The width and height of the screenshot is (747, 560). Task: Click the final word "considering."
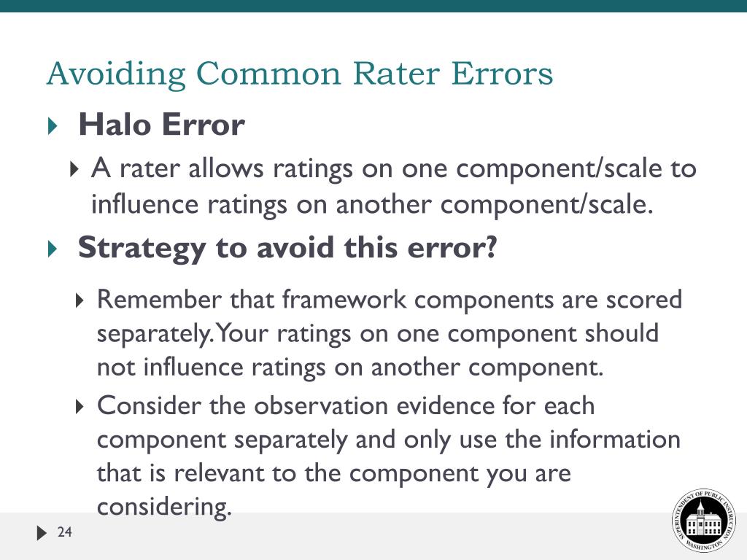point(164,507)
